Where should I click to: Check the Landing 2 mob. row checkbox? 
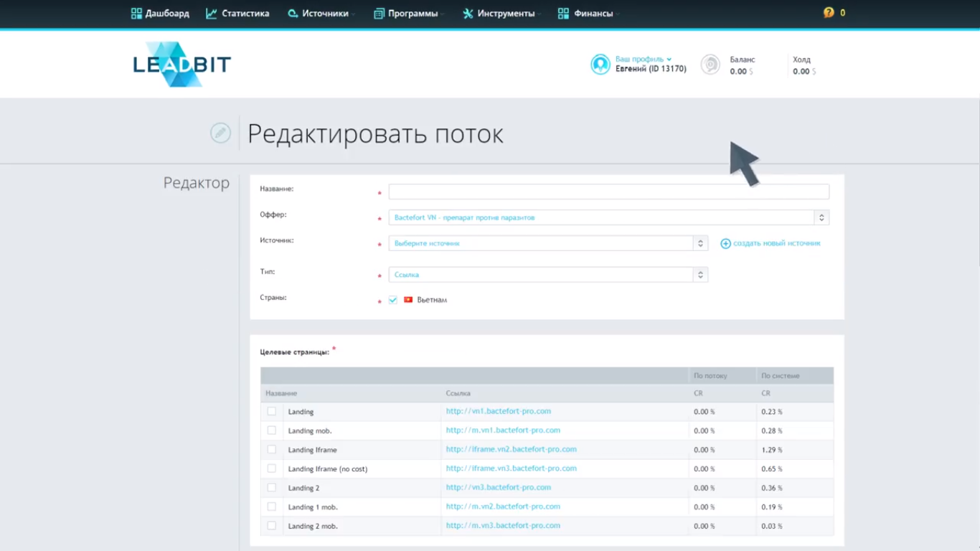click(271, 525)
